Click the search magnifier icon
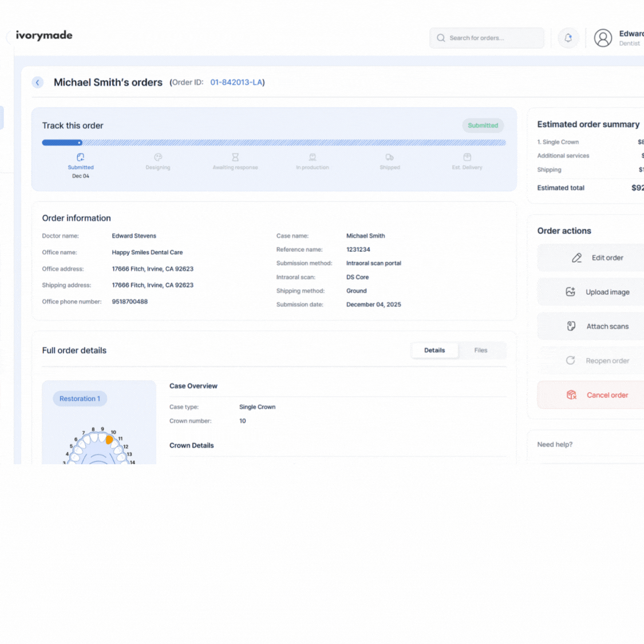 (441, 38)
